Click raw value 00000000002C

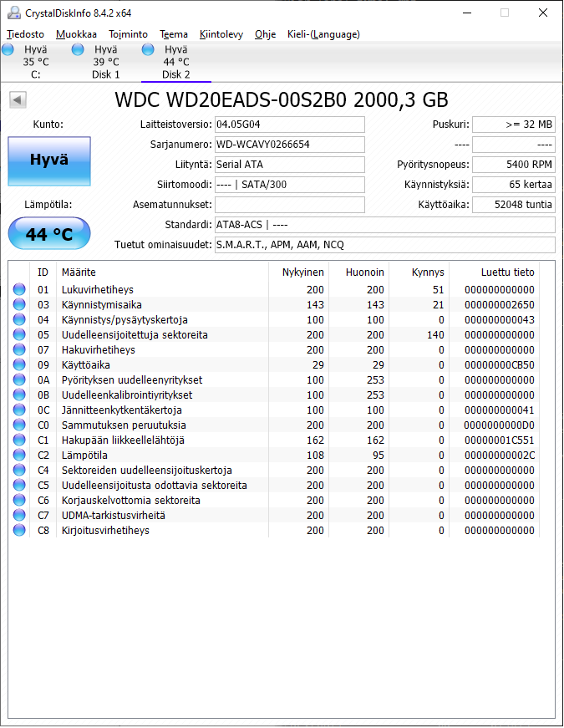tap(500, 455)
